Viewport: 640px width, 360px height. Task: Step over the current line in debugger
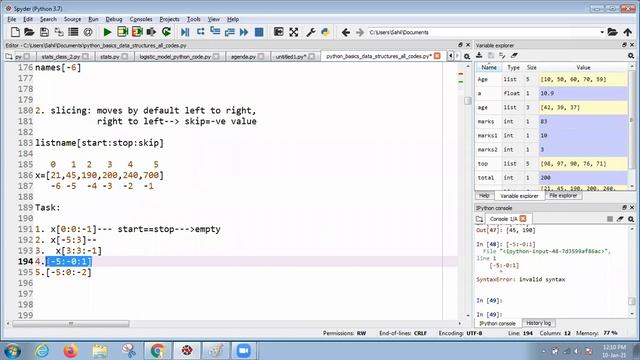[200, 32]
